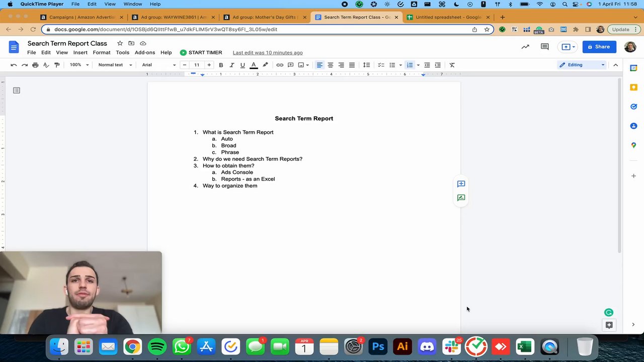Screen dimensions: 644x362
Task: Select the Paint format tool
Action: (57, 65)
